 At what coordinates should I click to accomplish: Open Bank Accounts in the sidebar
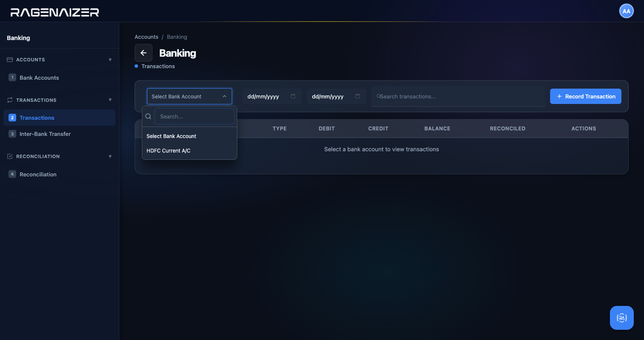pos(59,78)
